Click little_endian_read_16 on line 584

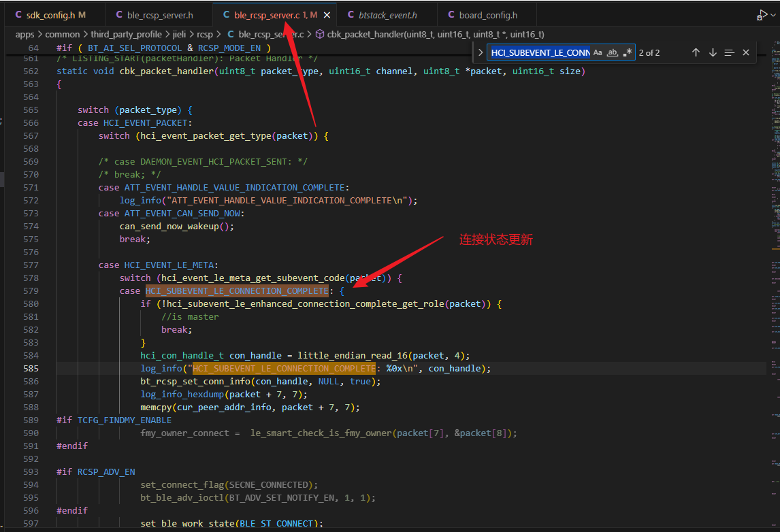pos(353,356)
